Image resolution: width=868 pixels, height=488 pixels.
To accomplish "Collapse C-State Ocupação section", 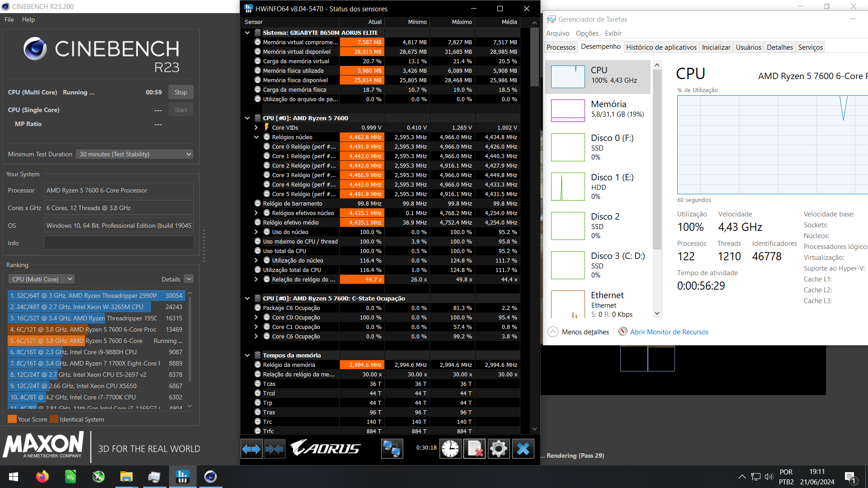I will point(247,298).
